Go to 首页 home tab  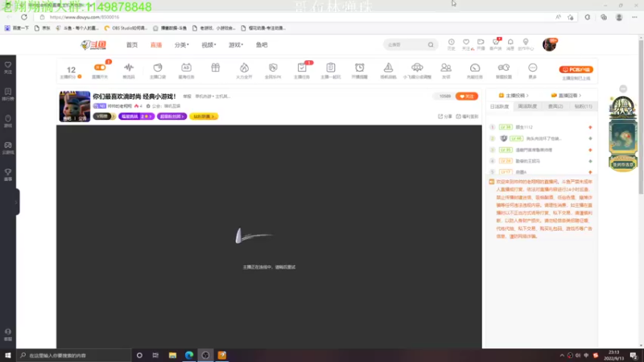pos(132,45)
